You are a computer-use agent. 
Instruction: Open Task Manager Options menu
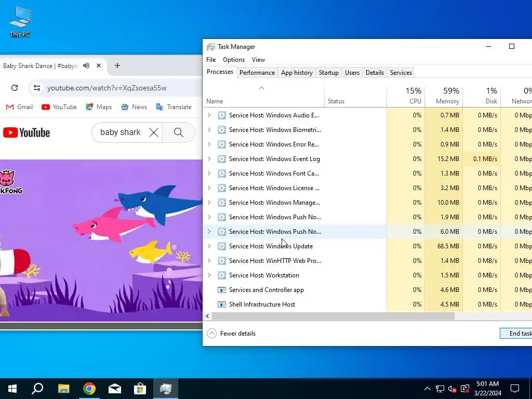[x=234, y=60]
